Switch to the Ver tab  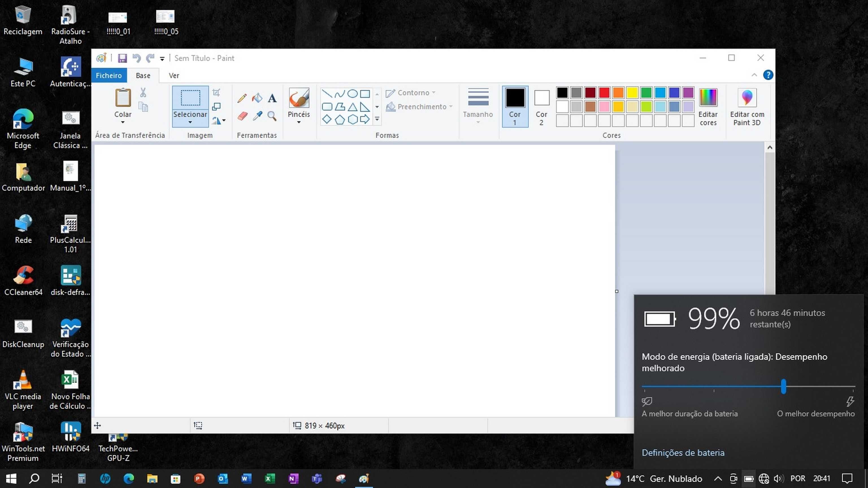(174, 75)
